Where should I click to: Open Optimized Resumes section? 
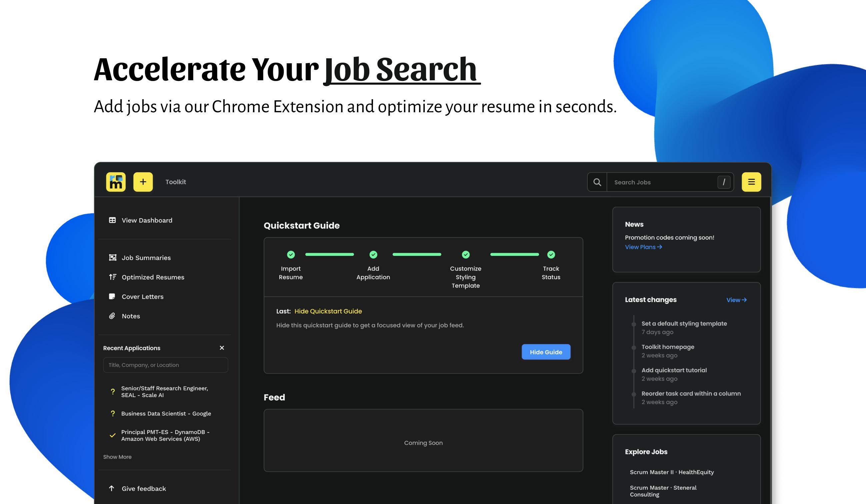[x=153, y=277]
